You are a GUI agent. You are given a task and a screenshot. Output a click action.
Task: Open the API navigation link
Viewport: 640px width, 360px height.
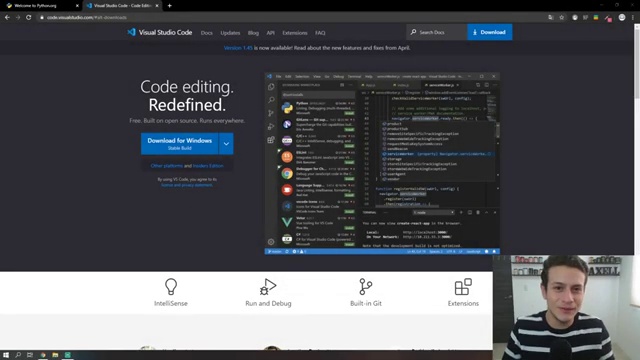[270, 33]
